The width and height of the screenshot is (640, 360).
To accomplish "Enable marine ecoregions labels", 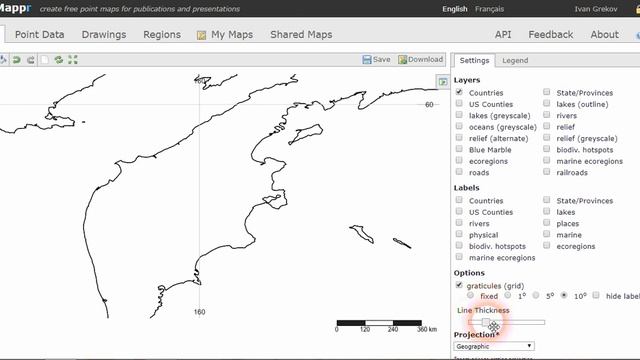I will 459,257.
